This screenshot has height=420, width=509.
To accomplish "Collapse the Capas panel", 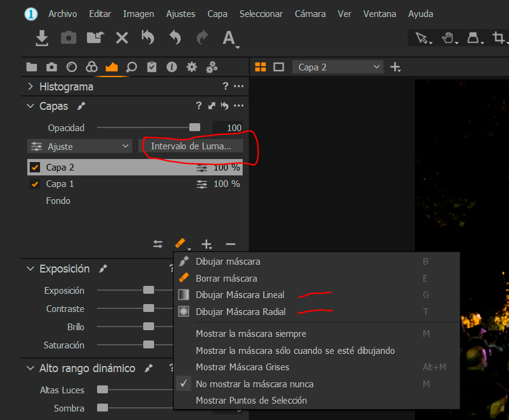I will point(30,106).
